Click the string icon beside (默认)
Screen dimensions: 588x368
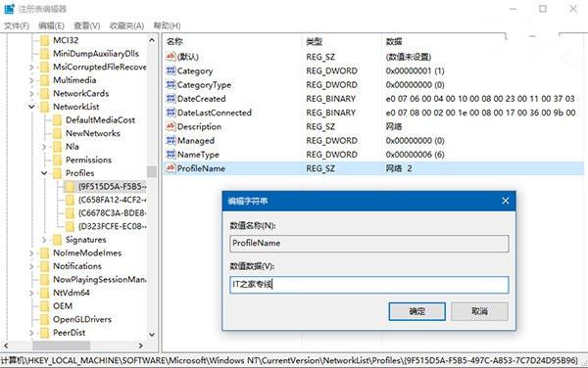171,57
